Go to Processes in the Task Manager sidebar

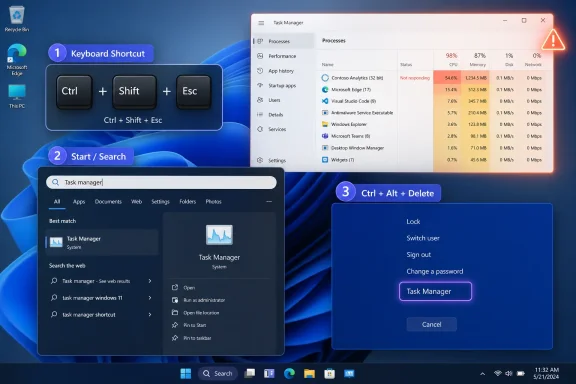(x=283, y=41)
